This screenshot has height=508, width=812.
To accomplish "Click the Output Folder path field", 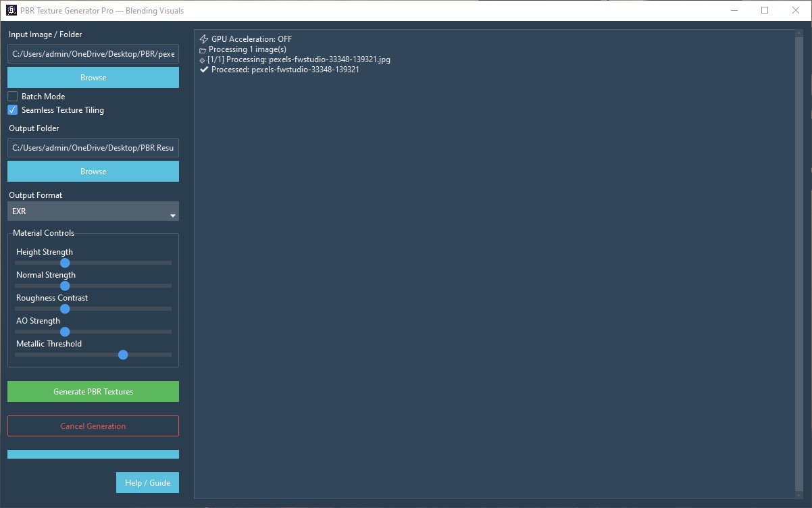I will pos(93,148).
